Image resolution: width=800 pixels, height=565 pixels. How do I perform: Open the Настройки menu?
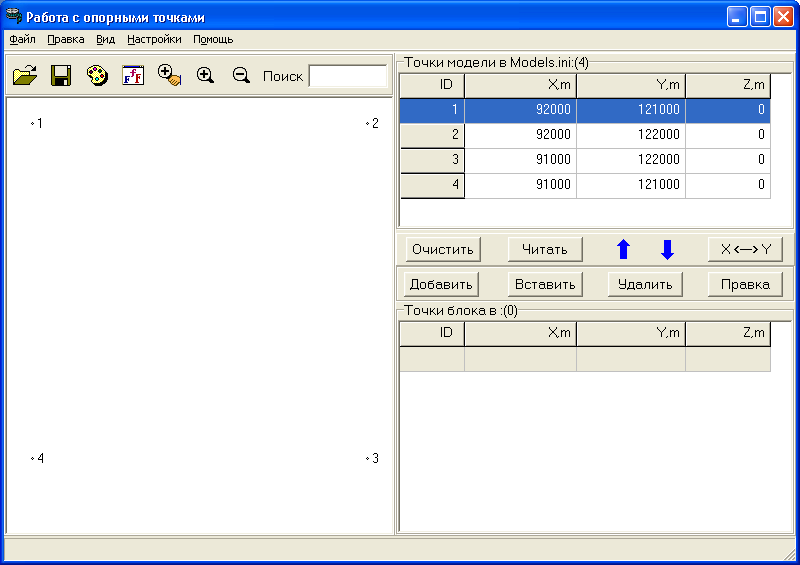pos(154,40)
